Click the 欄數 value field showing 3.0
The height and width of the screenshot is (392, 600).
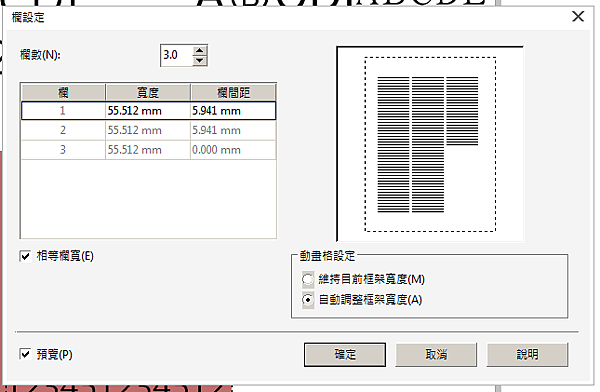[177, 55]
